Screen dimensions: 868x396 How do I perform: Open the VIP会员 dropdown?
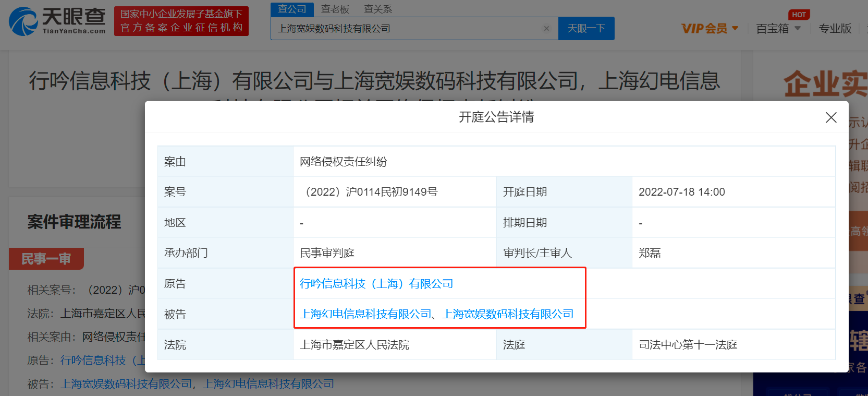point(709,29)
